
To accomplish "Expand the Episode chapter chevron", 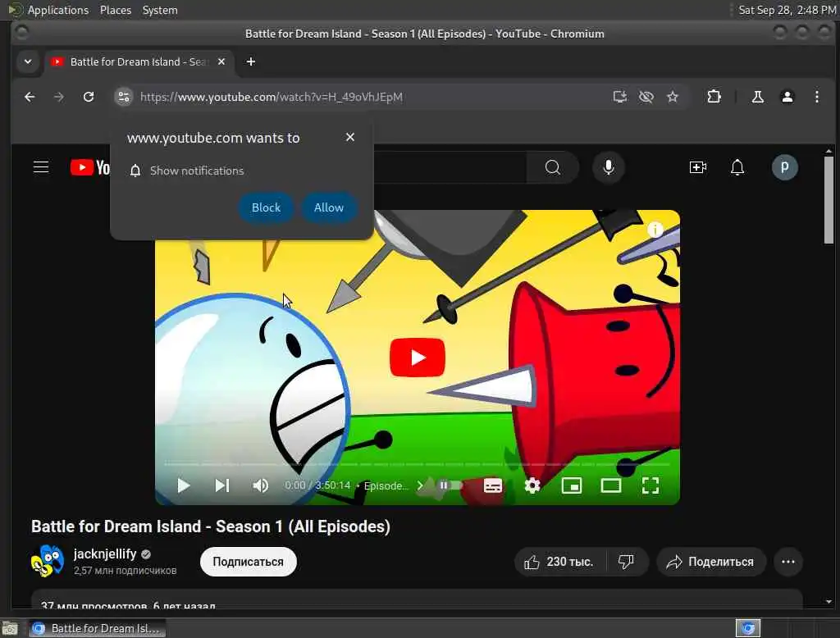I will tap(420, 485).
